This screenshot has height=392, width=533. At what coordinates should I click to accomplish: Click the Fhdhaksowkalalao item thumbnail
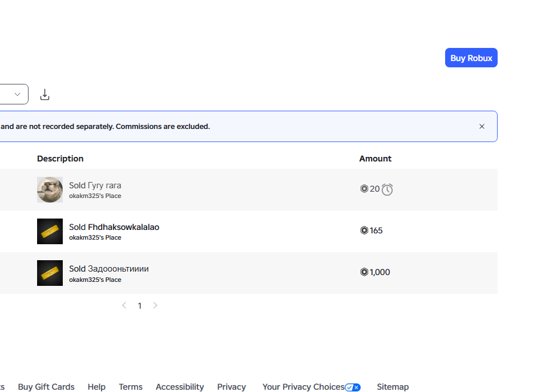(50, 231)
